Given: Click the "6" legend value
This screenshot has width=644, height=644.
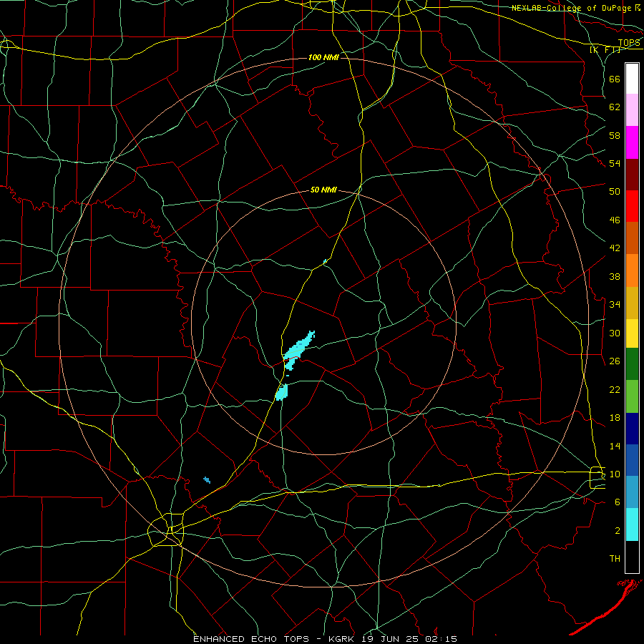Looking at the screenshot, I should click(x=618, y=502).
